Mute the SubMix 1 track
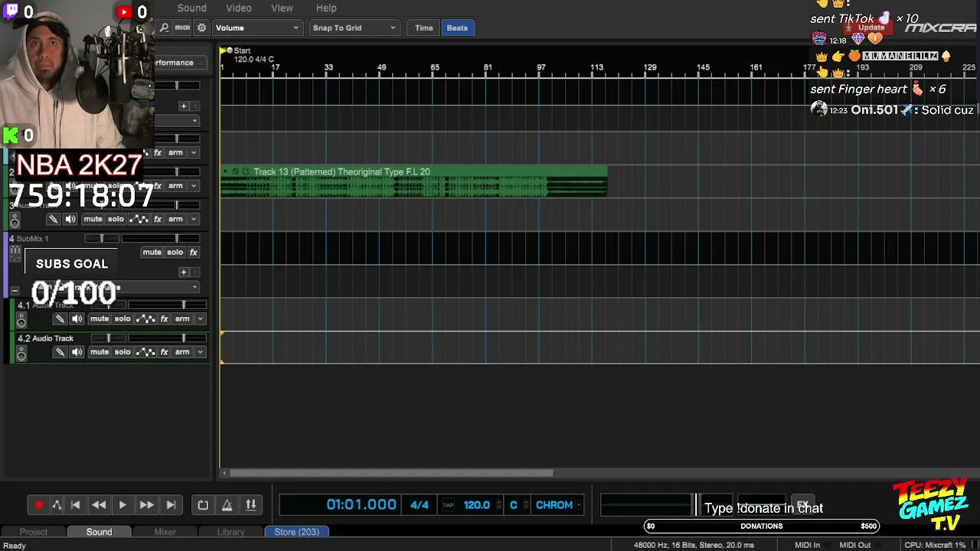 coord(152,253)
